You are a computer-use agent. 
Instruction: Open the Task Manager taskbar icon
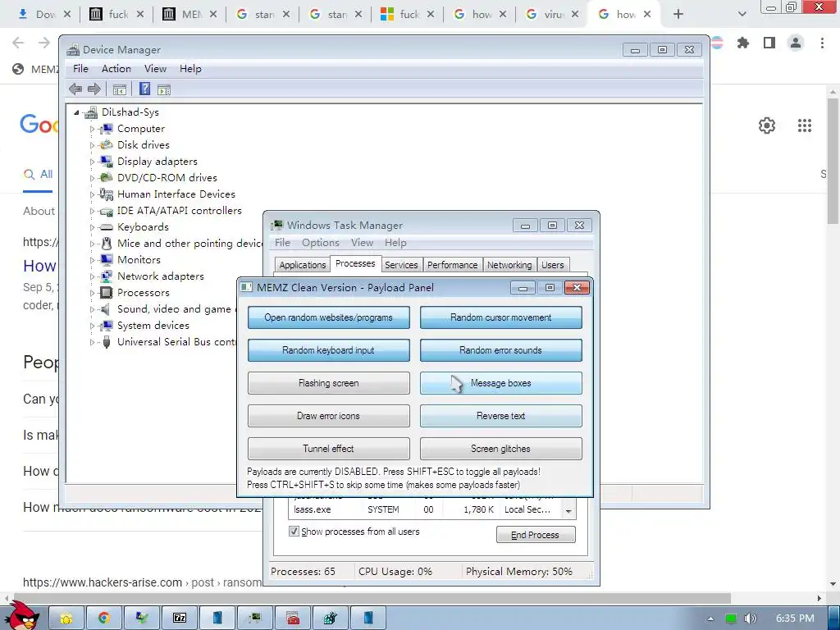254,619
